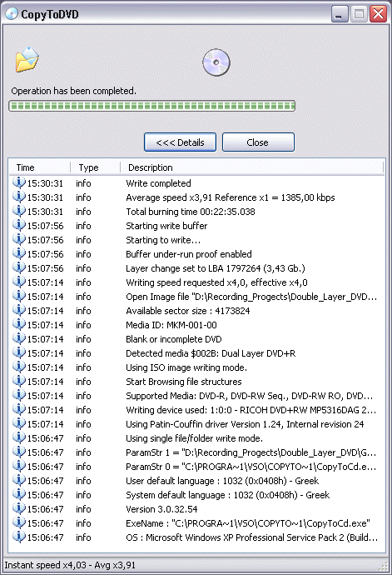
Task: Select the ExeName CopyToCd.exe path text
Action: click(x=248, y=523)
